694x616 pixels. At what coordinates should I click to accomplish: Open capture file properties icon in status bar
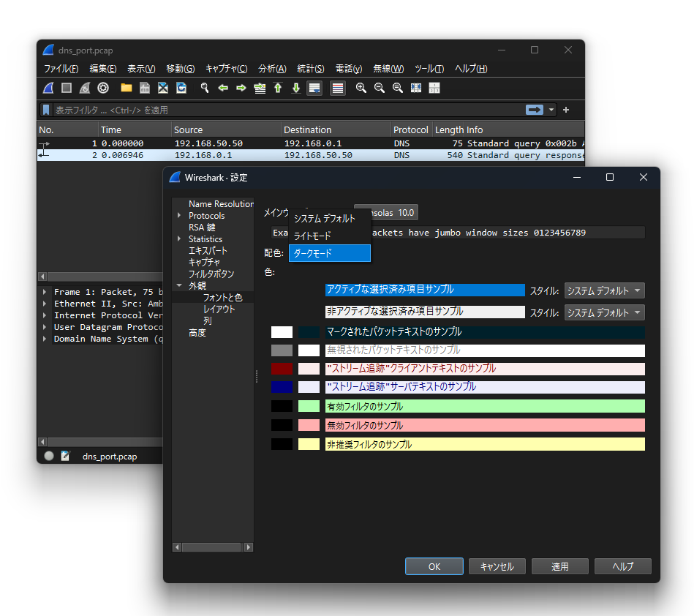click(x=65, y=456)
